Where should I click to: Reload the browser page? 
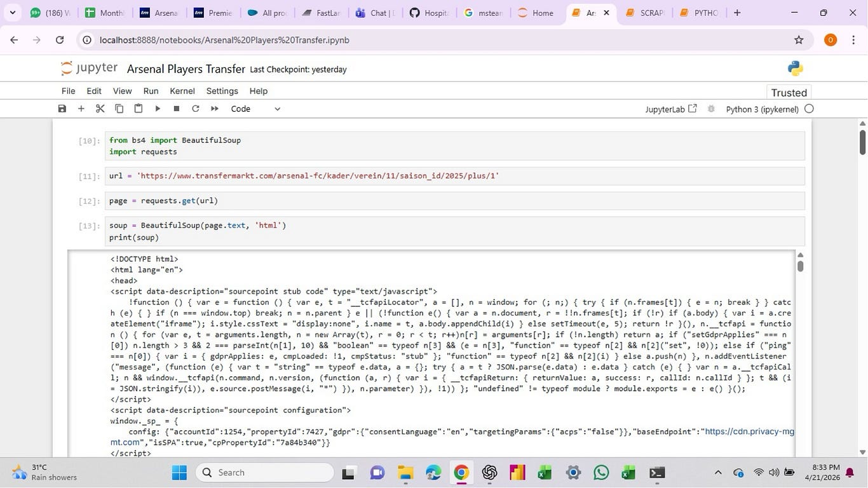(60, 40)
